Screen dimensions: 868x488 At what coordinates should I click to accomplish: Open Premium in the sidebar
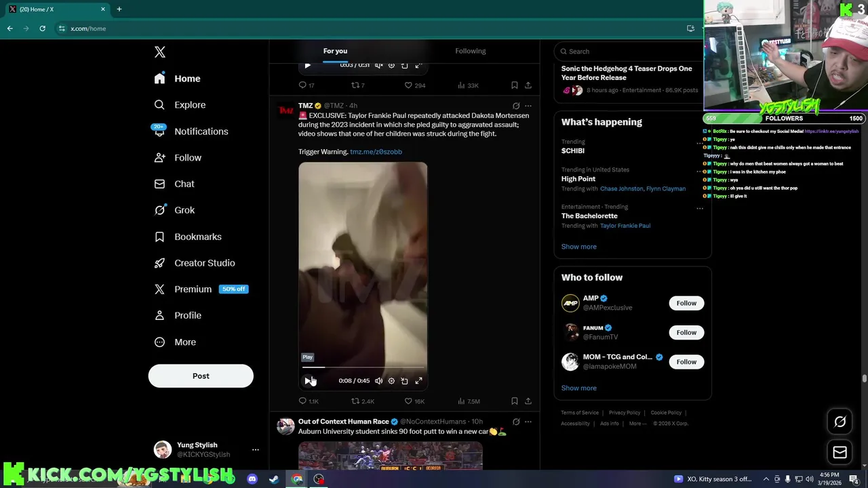(x=201, y=289)
